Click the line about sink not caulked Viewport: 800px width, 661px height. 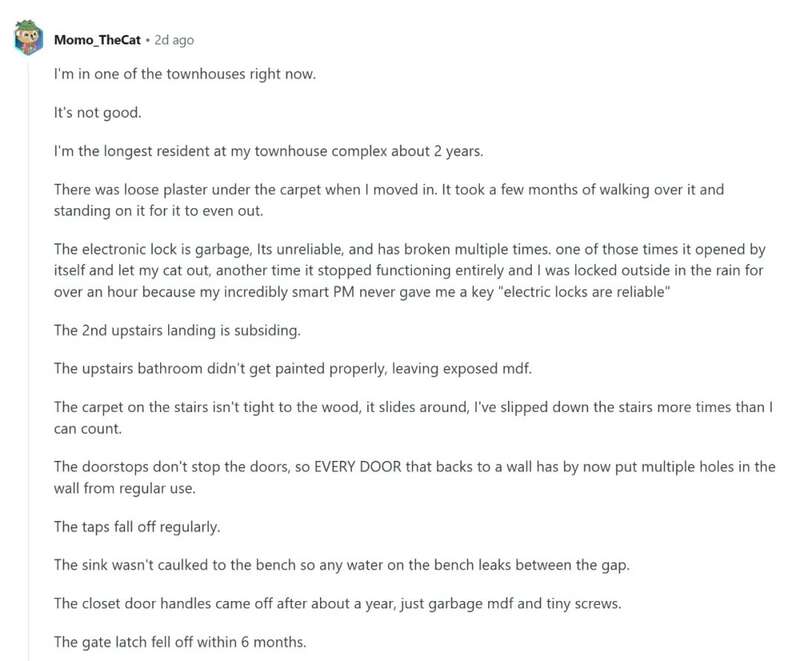[342, 565]
